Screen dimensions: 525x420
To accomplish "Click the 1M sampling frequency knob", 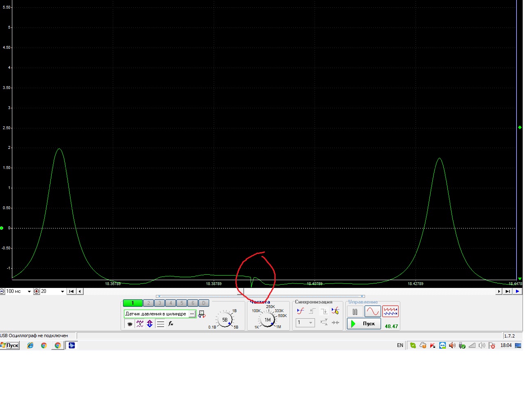I will (x=267, y=320).
